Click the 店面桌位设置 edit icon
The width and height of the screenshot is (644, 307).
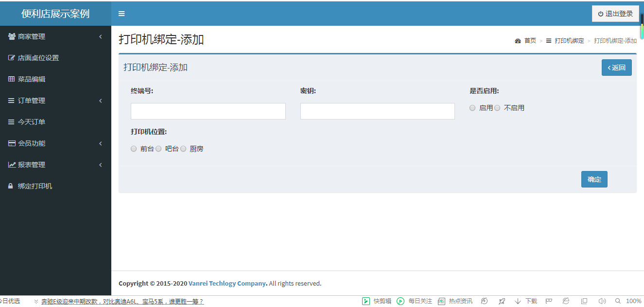coord(12,58)
